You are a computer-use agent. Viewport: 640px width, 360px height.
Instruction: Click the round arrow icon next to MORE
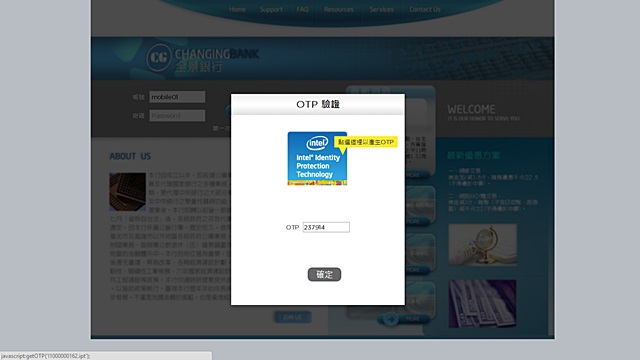[x=391, y=319]
